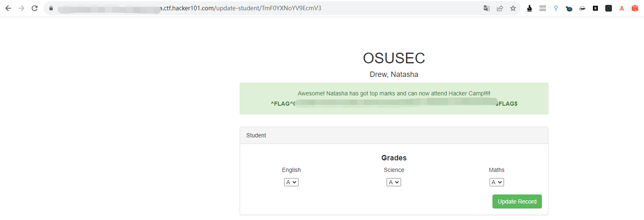
Task: Click the padlock site info icon
Action: click(x=51, y=8)
